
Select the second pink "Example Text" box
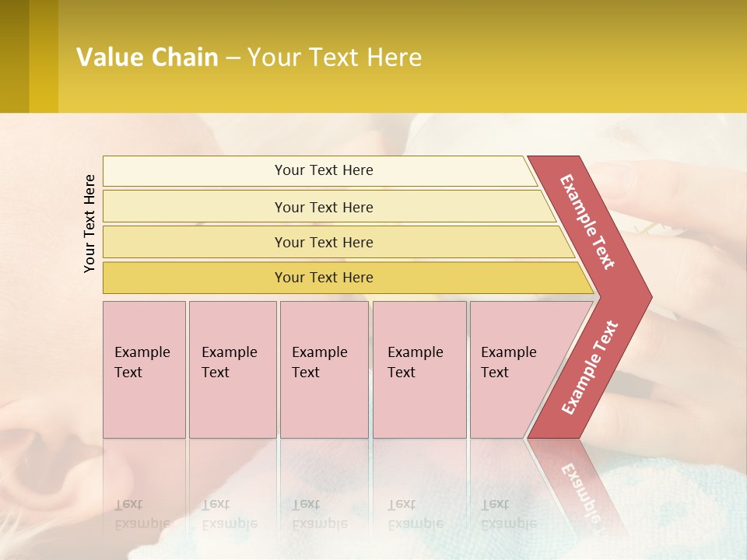[232, 369]
